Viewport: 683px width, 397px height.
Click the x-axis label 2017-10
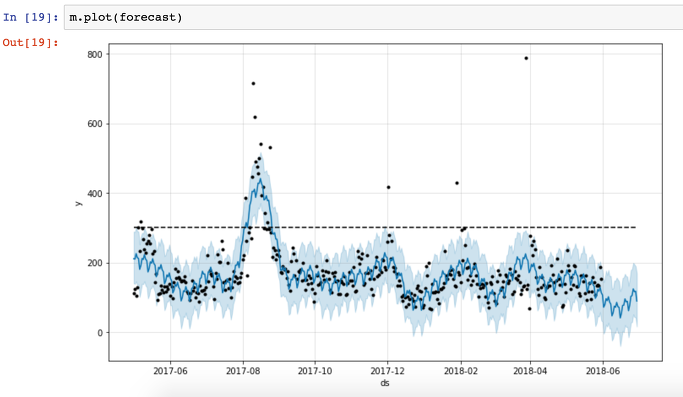tap(315, 371)
